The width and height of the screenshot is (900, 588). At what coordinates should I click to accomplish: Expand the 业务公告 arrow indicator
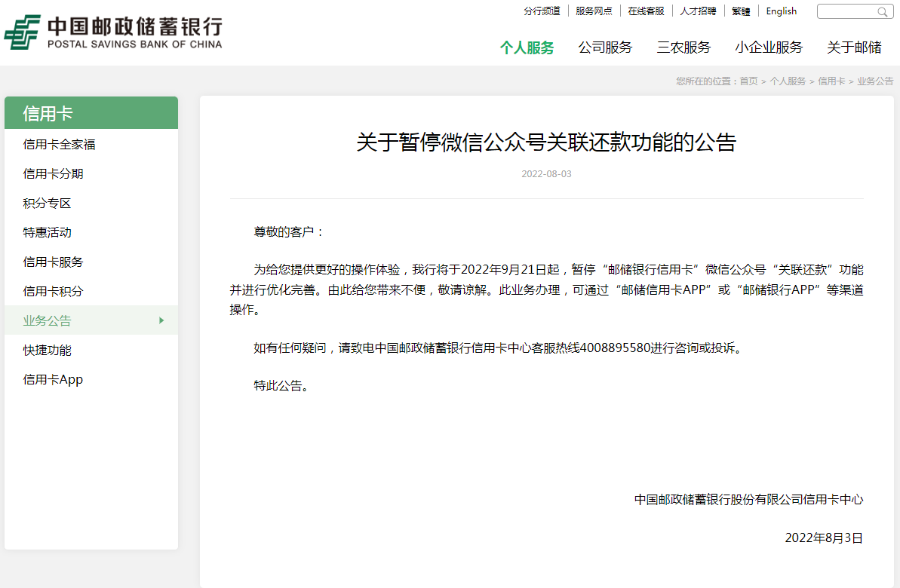pos(161,320)
